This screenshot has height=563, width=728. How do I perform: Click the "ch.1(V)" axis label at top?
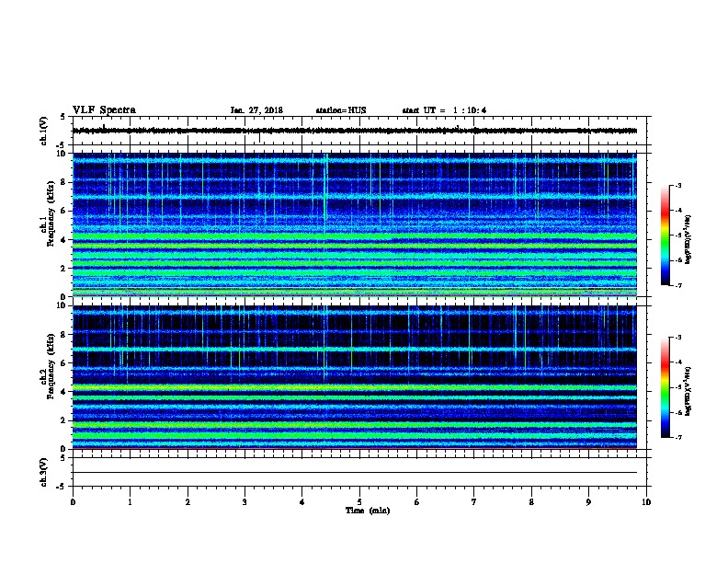tap(43, 131)
